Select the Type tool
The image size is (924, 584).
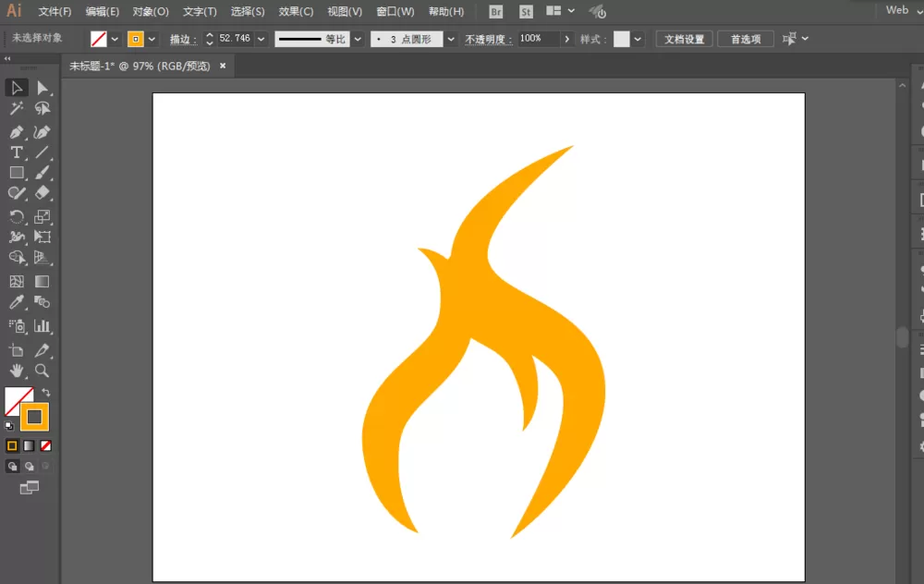17,152
